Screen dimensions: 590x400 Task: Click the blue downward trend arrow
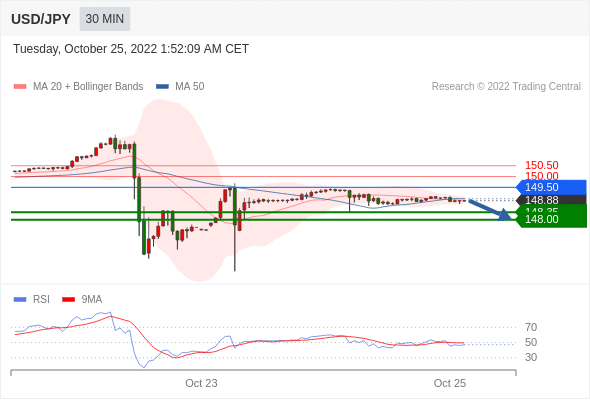(490, 210)
